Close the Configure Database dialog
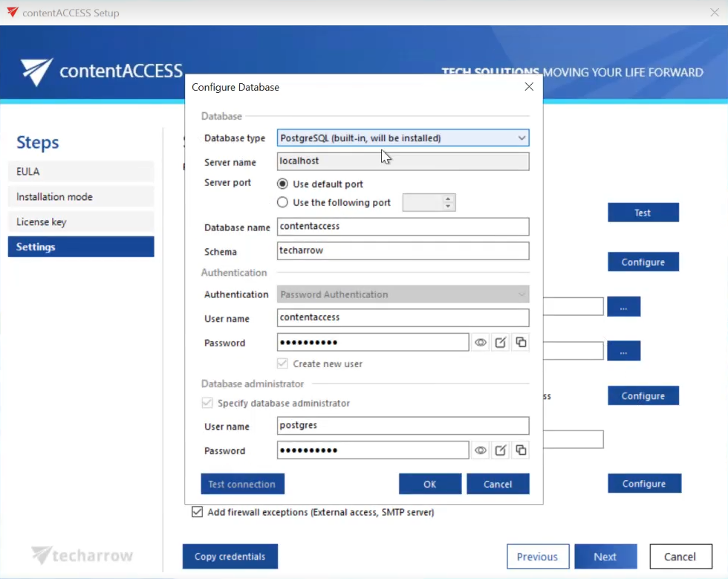Image resolution: width=728 pixels, height=579 pixels. pos(529,87)
